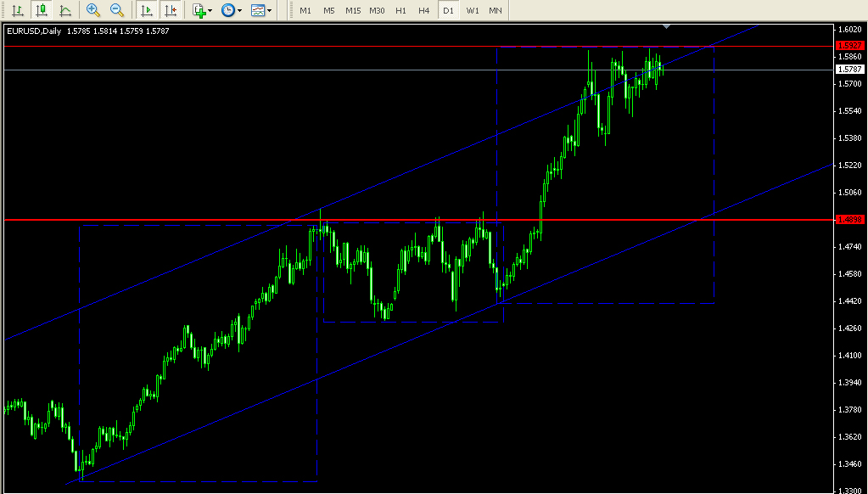Toggle chart shift from right border

(x=171, y=10)
